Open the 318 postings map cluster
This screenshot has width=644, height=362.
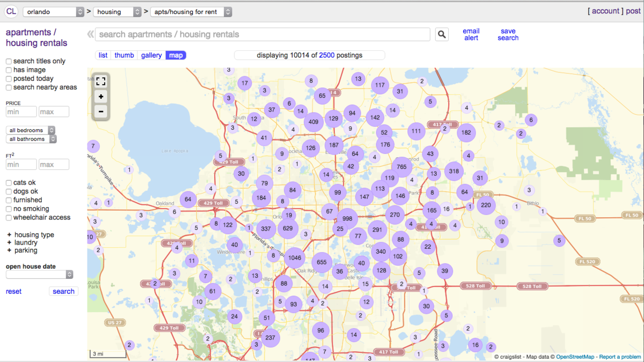pos(454,171)
